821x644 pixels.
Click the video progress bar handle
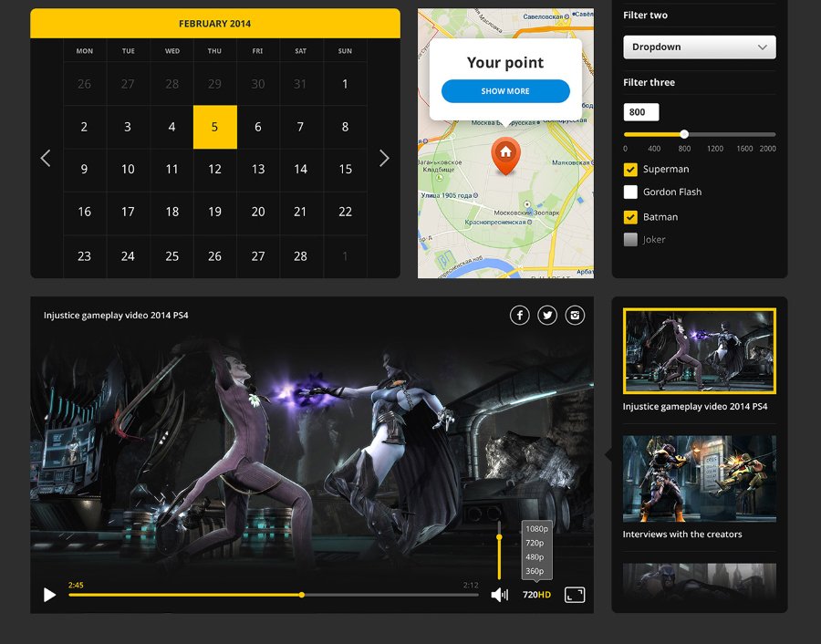(302, 595)
